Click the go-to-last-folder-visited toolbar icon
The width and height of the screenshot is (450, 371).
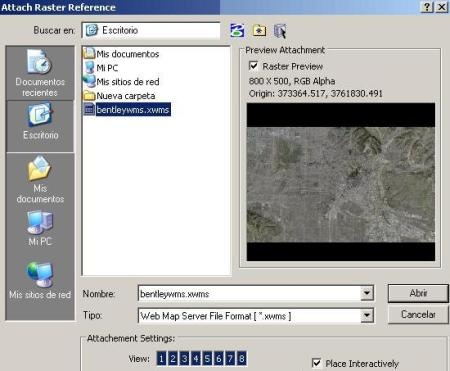tap(237, 30)
